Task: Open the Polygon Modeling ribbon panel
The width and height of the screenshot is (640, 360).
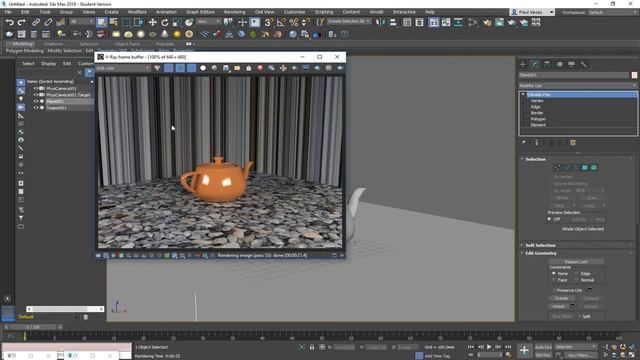Action: [24, 51]
